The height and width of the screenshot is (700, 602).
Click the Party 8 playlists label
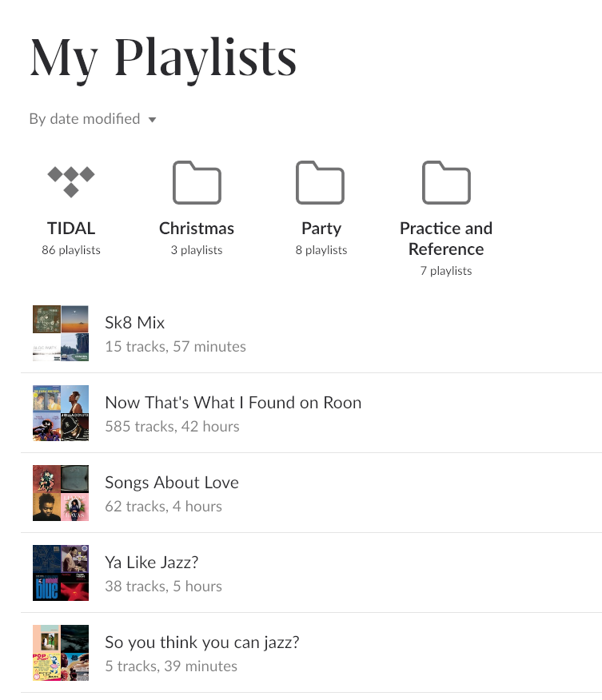point(321,250)
